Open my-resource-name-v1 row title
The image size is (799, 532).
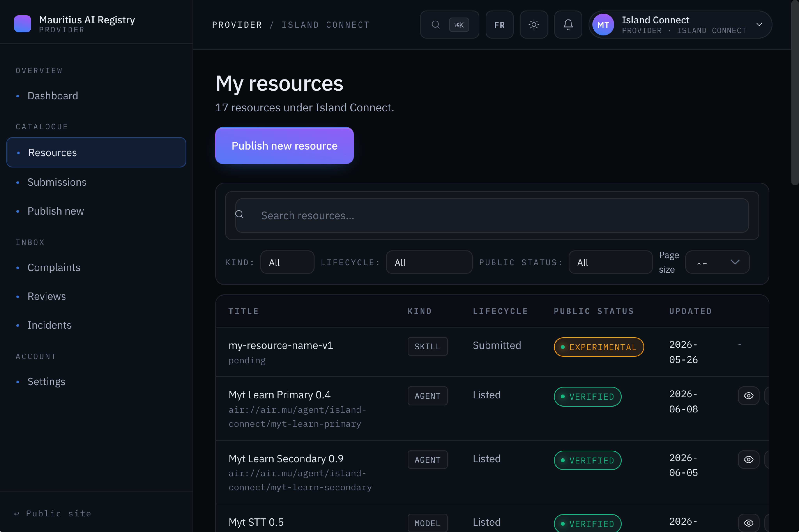pos(281,345)
